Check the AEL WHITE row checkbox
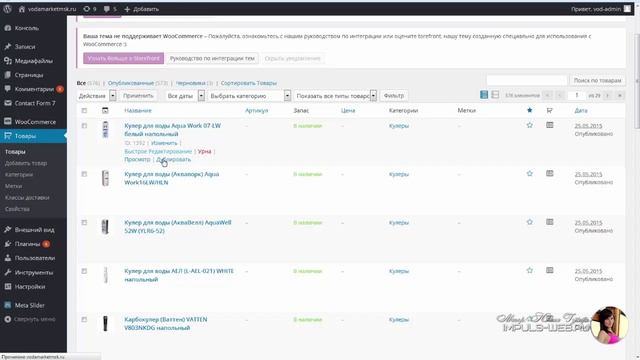The image size is (640, 360). [x=84, y=271]
